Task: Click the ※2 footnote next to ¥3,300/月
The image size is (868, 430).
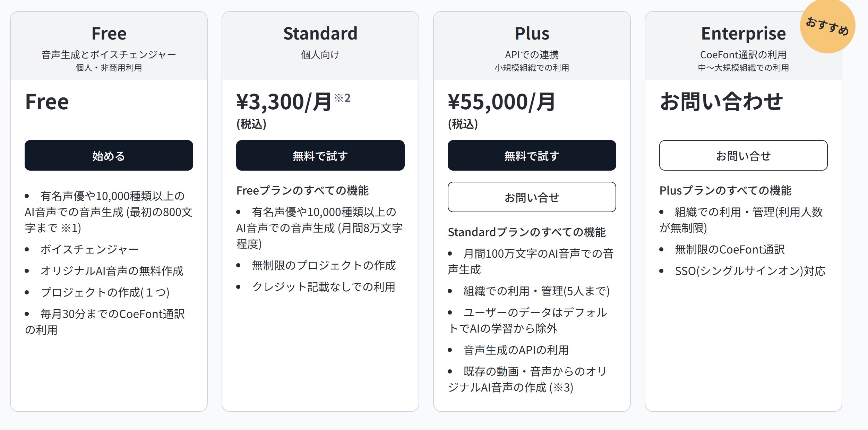Action: coord(342,98)
